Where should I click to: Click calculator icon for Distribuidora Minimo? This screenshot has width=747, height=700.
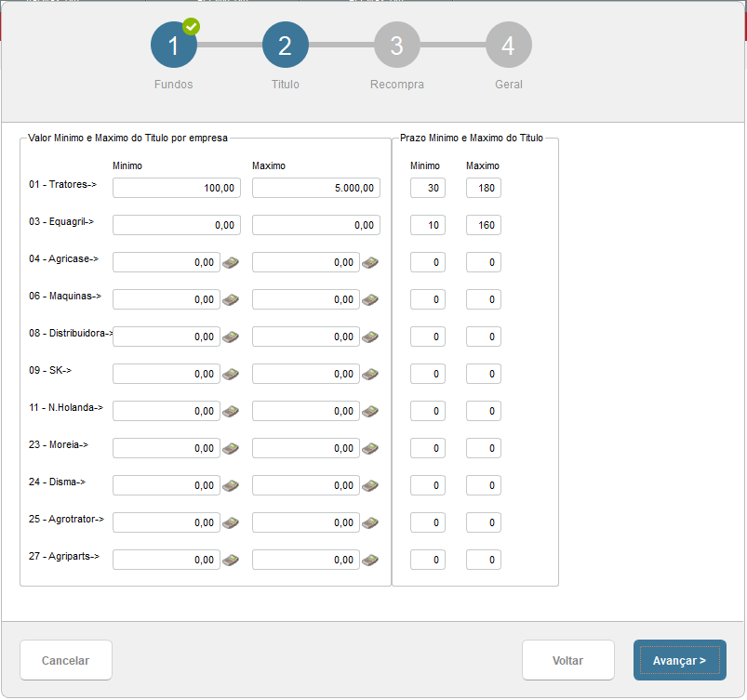231,337
